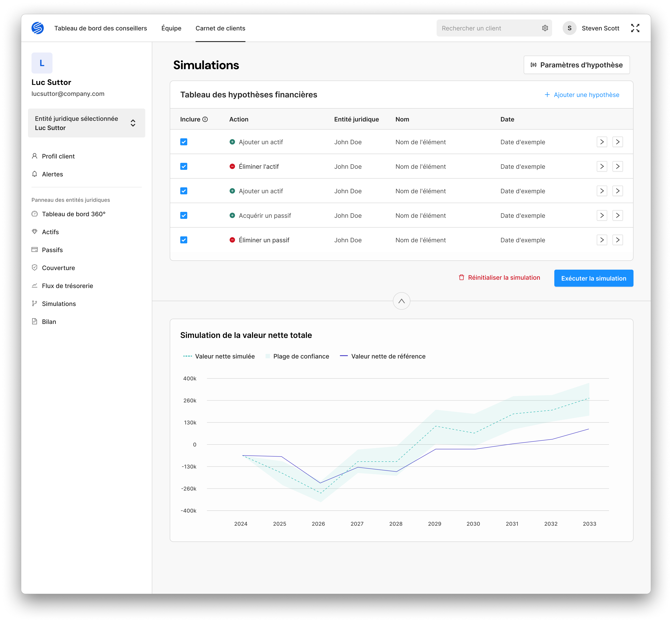The height and width of the screenshot is (622, 672).
Task: Click the Steven Scott avatar
Action: coord(569,28)
